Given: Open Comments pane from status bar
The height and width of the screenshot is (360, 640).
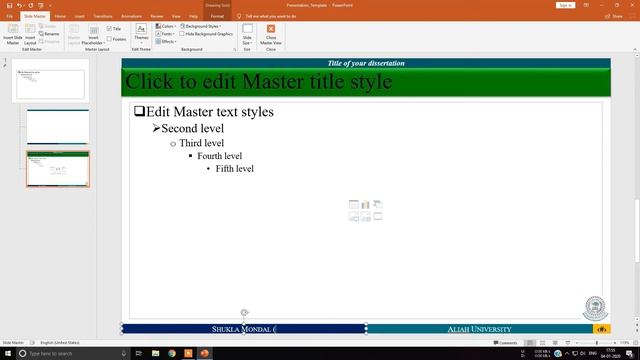Looking at the screenshot, I should [505, 343].
